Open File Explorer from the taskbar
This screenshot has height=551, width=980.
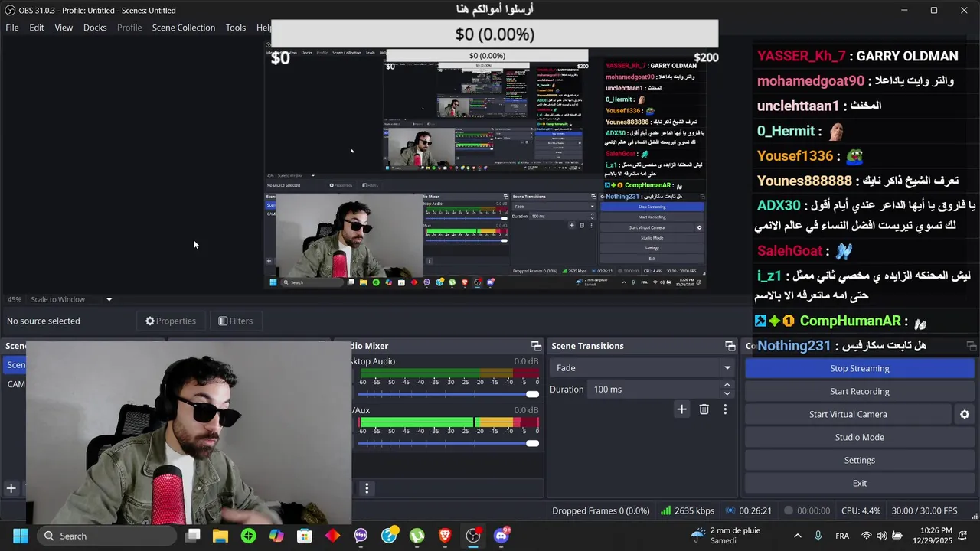[x=220, y=536]
